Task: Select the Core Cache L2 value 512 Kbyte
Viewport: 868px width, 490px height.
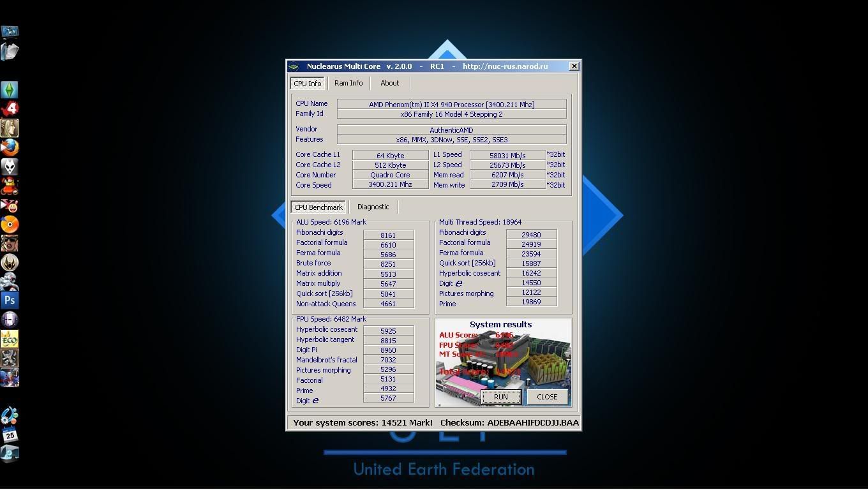Action: point(391,165)
